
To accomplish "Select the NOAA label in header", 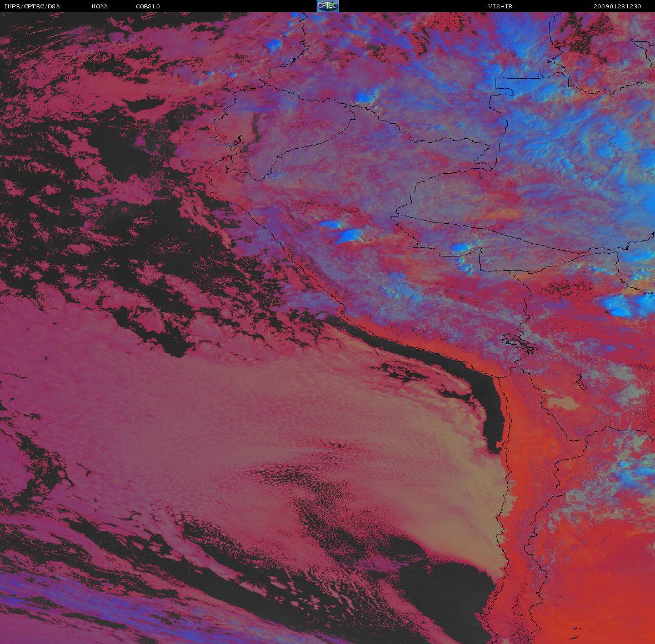I will point(100,6).
